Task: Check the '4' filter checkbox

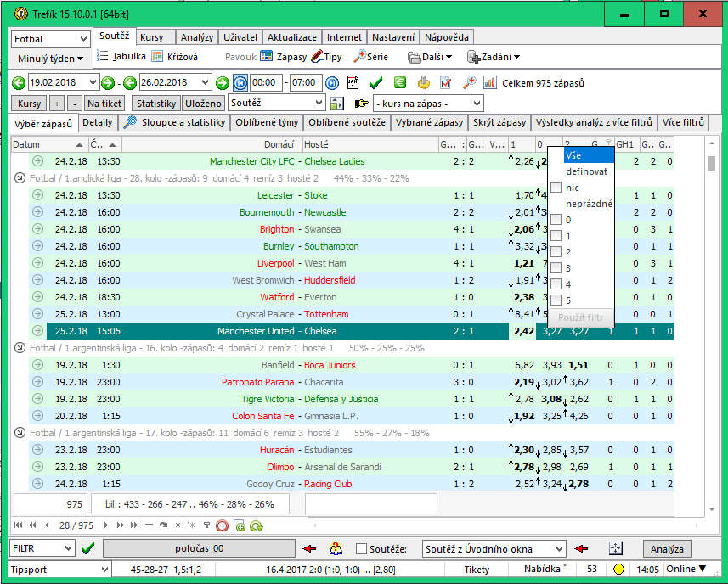Action: (x=556, y=284)
